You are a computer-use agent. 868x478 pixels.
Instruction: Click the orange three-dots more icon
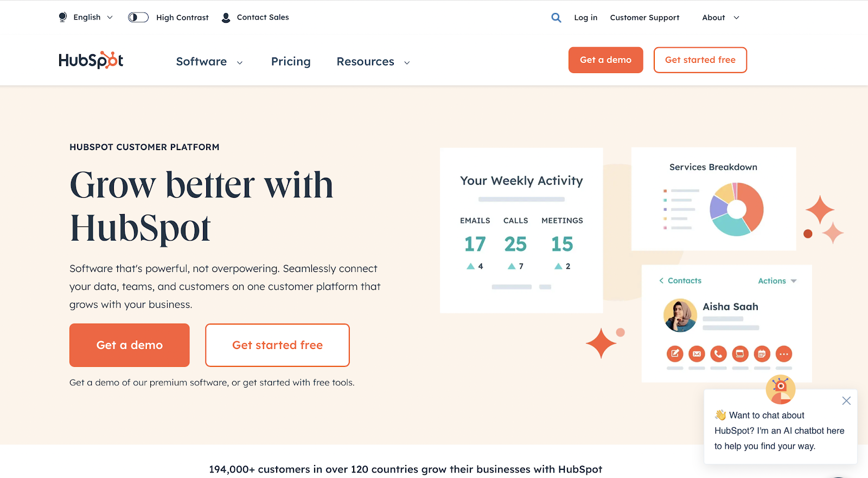pos(784,354)
